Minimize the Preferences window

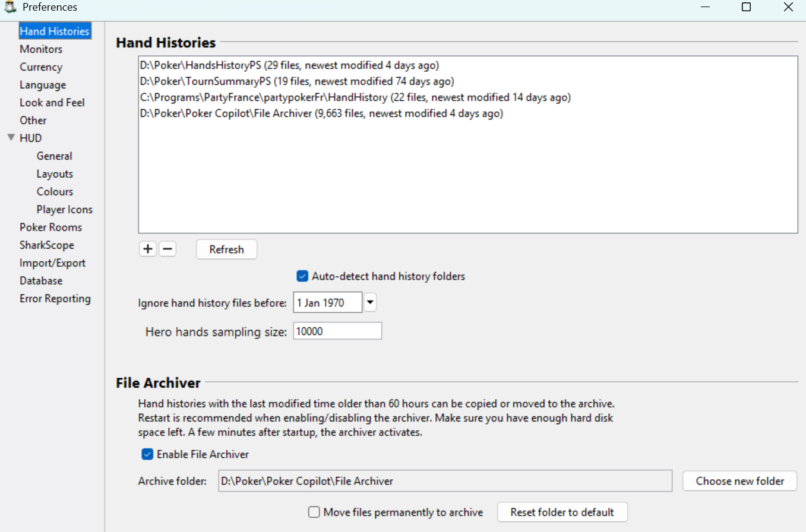(x=705, y=7)
